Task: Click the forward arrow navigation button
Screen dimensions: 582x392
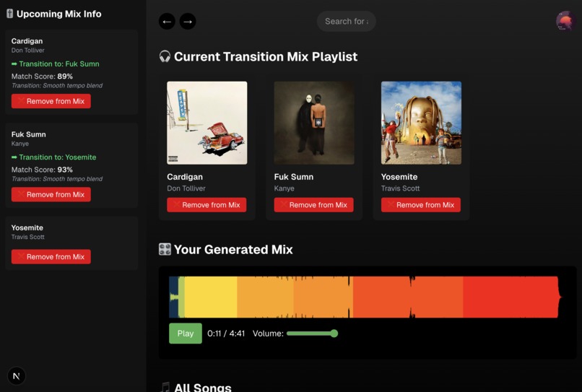Action: tap(188, 22)
